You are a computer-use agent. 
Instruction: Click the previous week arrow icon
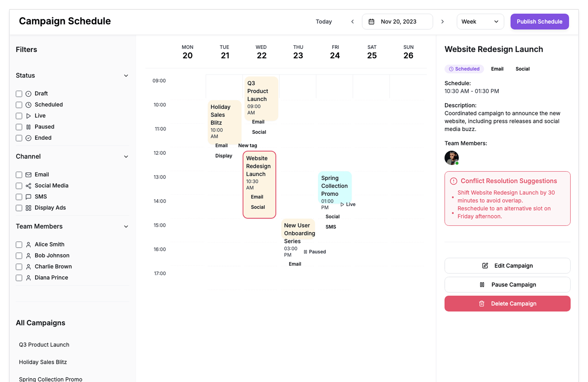[x=352, y=22]
